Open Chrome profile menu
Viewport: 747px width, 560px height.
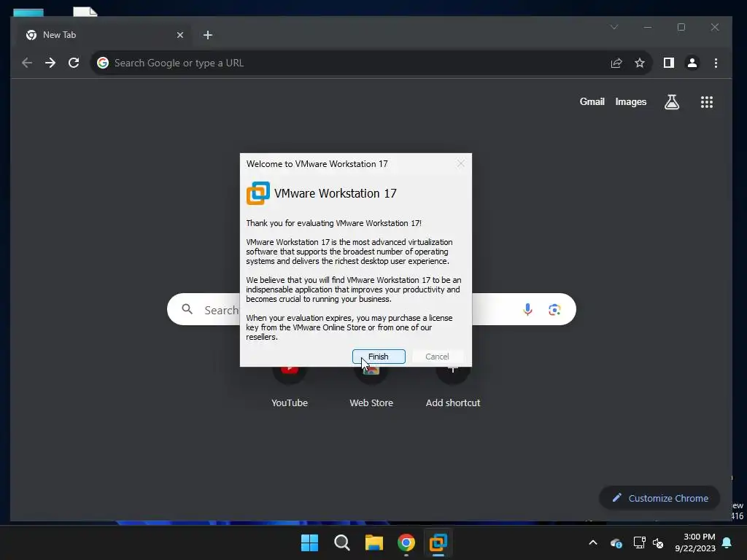692,63
